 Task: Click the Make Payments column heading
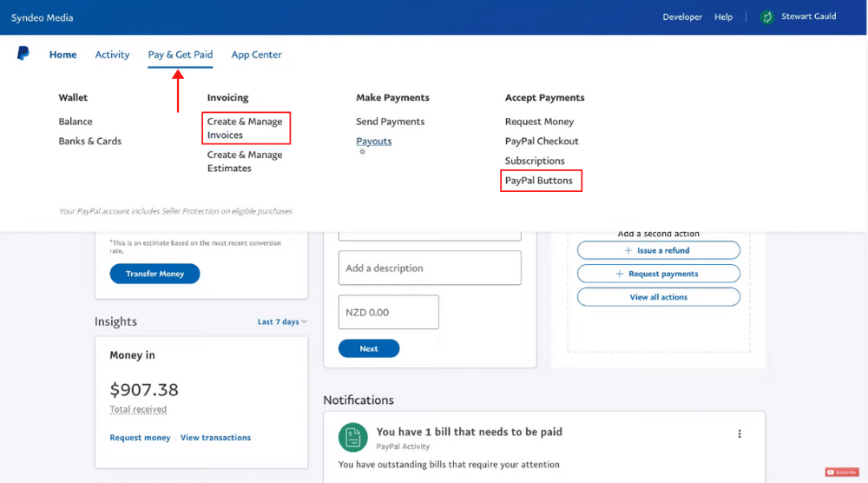[x=392, y=97]
